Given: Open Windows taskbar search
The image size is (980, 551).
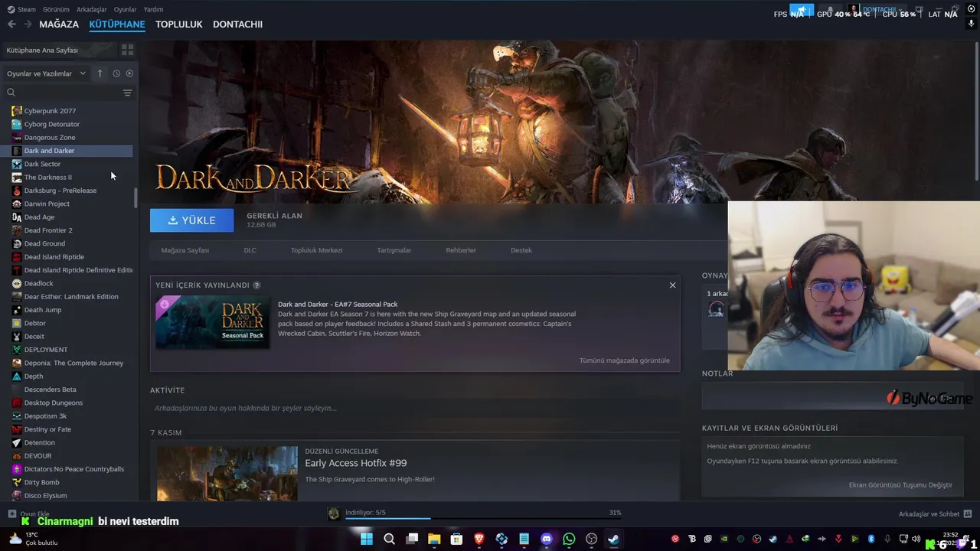Looking at the screenshot, I should pos(389,539).
